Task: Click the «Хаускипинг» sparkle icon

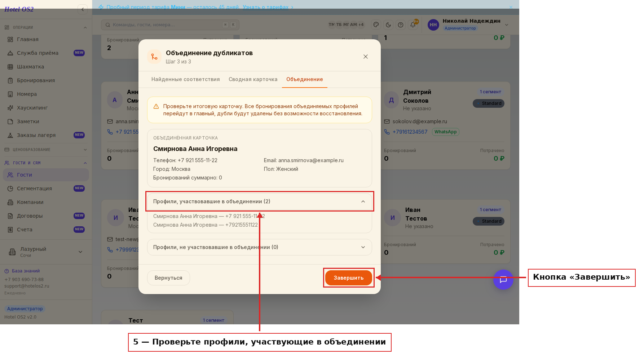Action: point(10,108)
